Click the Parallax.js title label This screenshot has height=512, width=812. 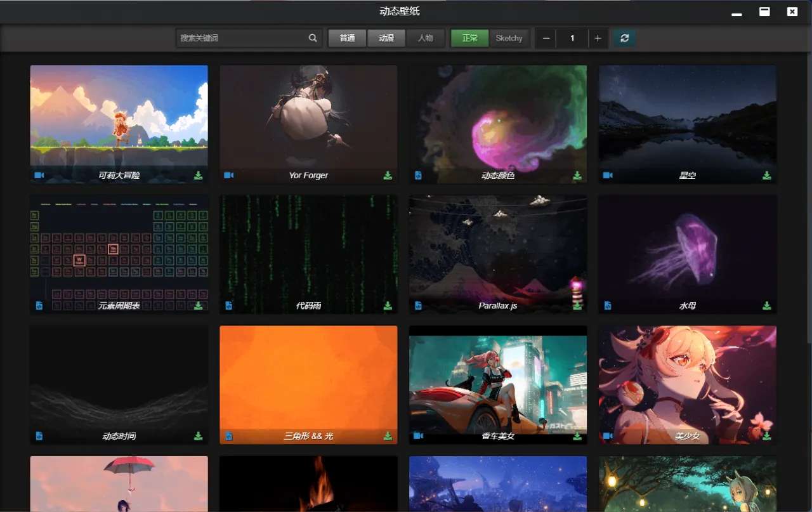click(498, 306)
